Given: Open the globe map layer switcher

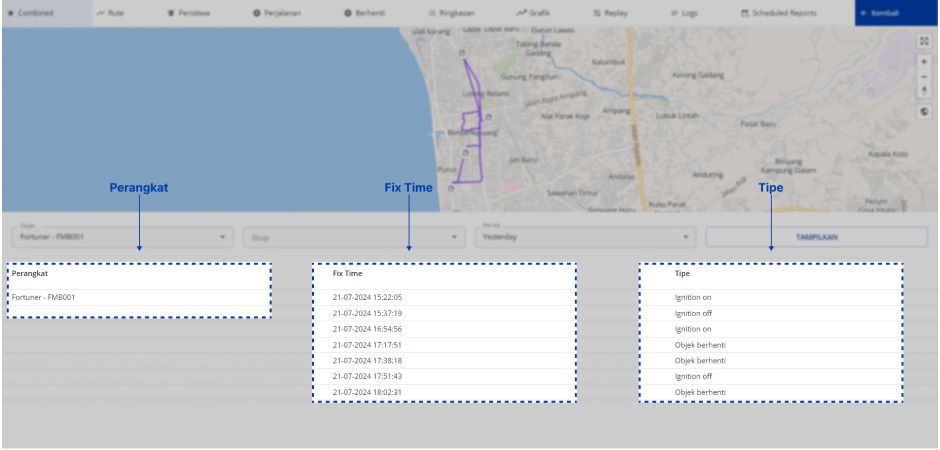Looking at the screenshot, I should point(924,112).
